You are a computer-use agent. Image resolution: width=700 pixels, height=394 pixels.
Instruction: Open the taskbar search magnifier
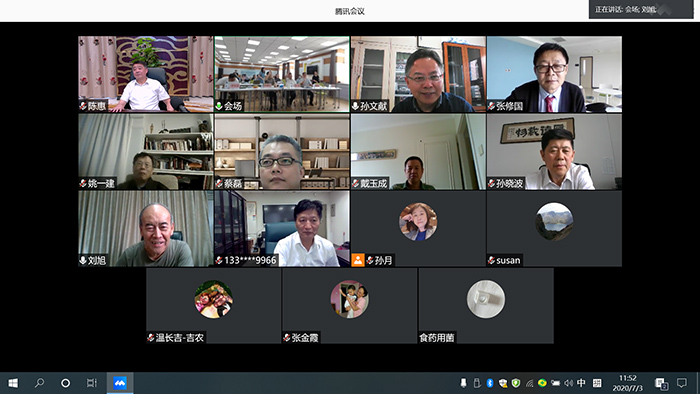click(39, 383)
